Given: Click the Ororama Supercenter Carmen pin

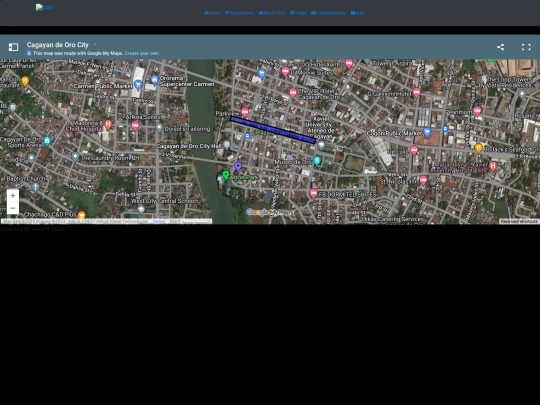Looking at the screenshot, I should (155, 80).
